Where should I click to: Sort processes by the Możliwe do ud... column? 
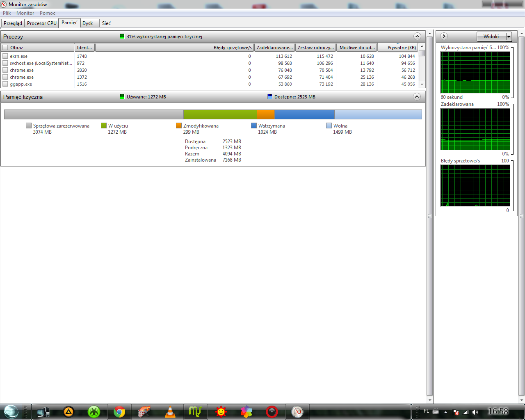tap(357, 48)
